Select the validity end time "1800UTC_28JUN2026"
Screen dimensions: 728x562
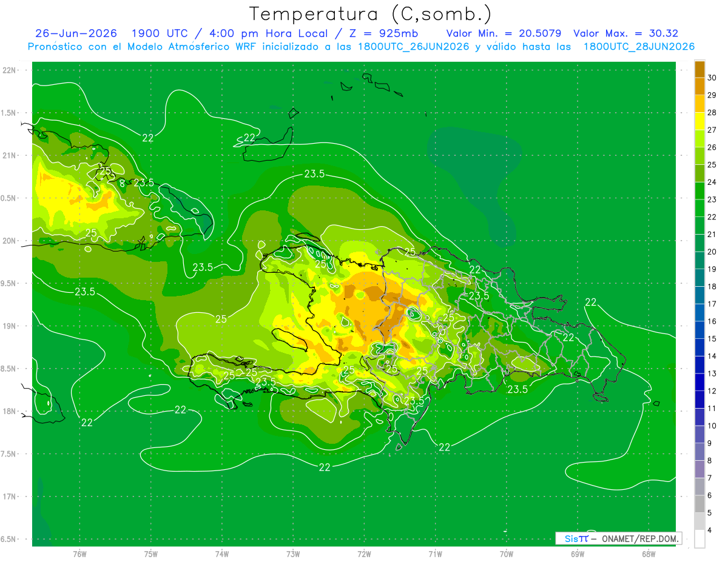(639, 47)
